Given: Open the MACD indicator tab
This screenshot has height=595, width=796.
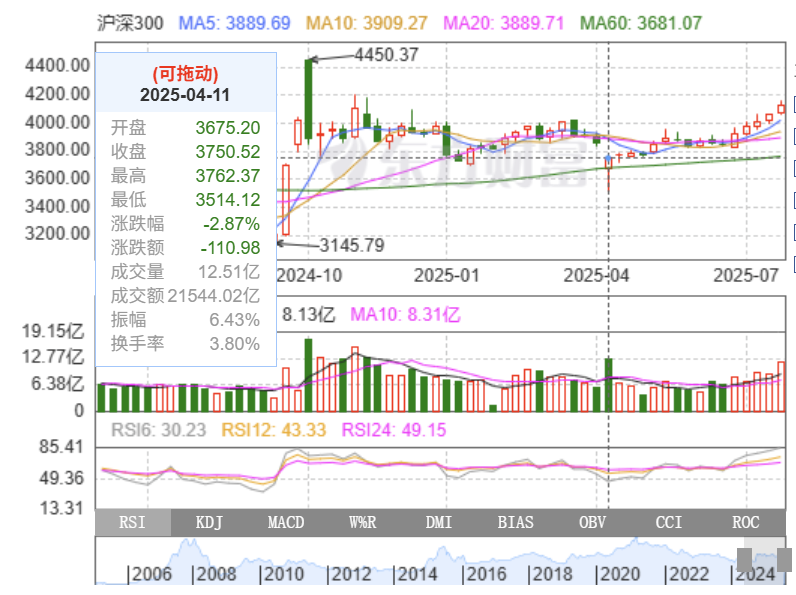Looking at the screenshot, I should (286, 523).
